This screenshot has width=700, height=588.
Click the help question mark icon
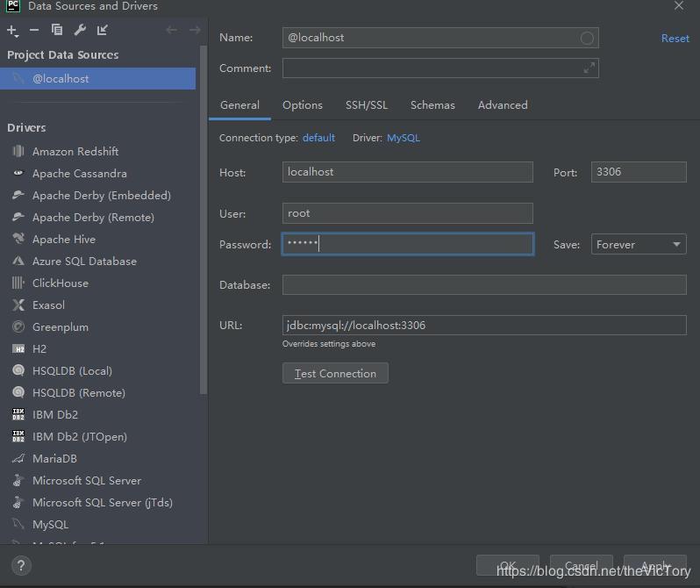[x=20, y=566]
